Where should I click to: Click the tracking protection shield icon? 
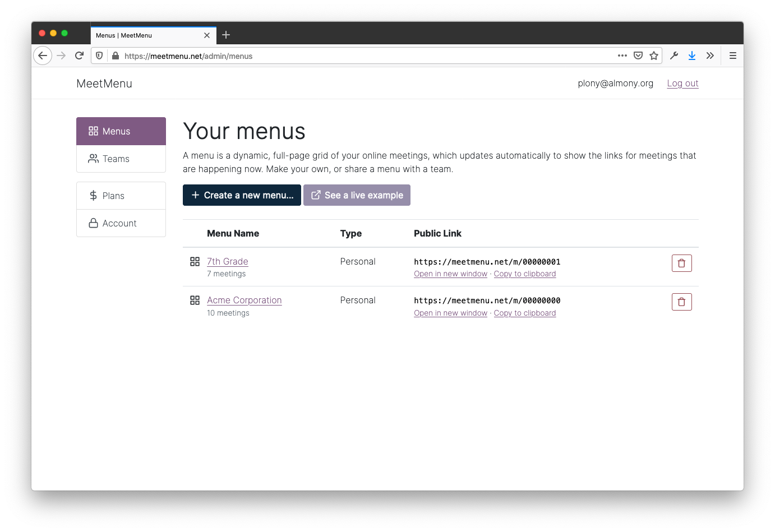(99, 55)
